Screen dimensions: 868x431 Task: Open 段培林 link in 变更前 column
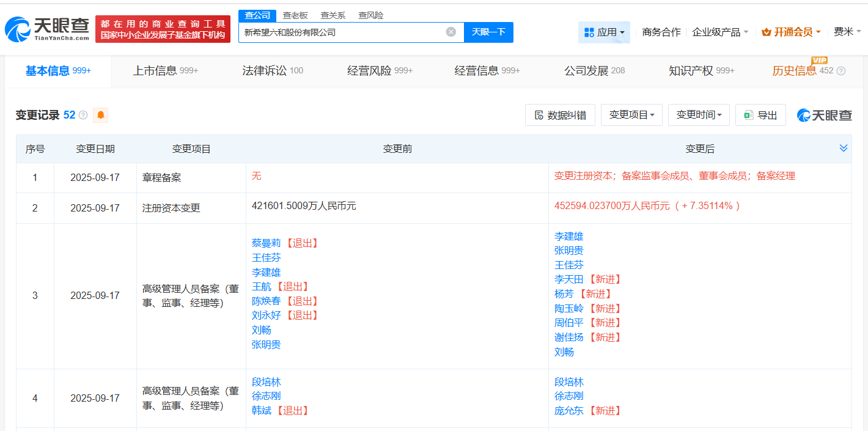coord(266,382)
